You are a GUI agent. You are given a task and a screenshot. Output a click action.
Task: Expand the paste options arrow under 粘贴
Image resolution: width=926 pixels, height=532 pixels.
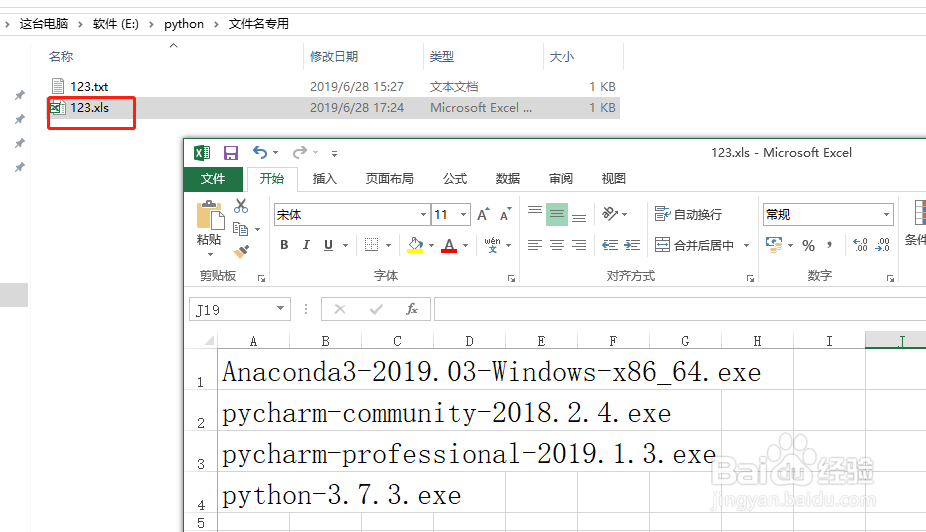pyautogui.click(x=210, y=254)
